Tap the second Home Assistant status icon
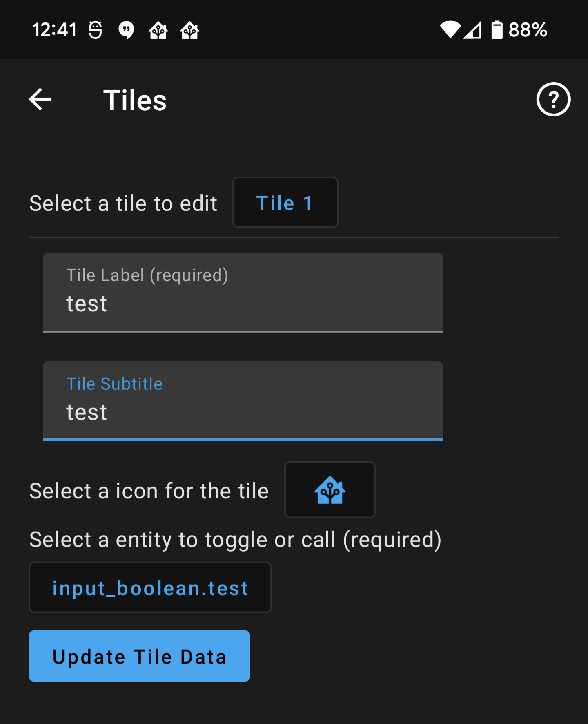The image size is (588, 724). (x=189, y=31)
